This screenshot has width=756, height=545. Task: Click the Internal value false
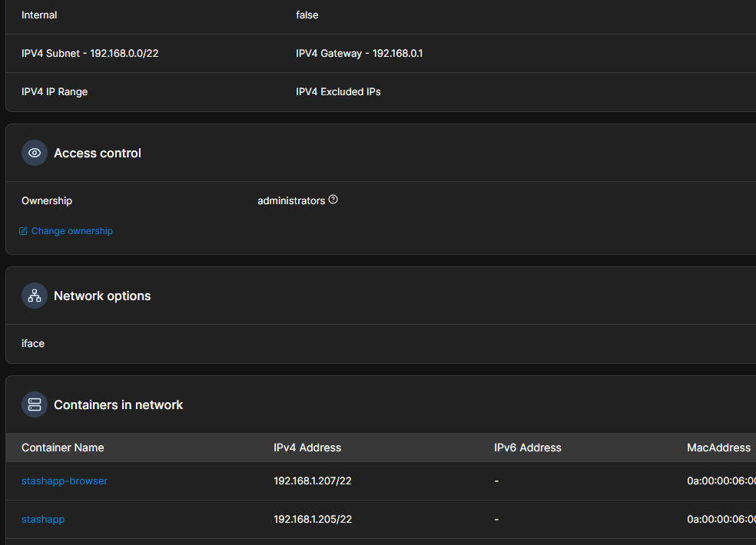coord(307,15)
